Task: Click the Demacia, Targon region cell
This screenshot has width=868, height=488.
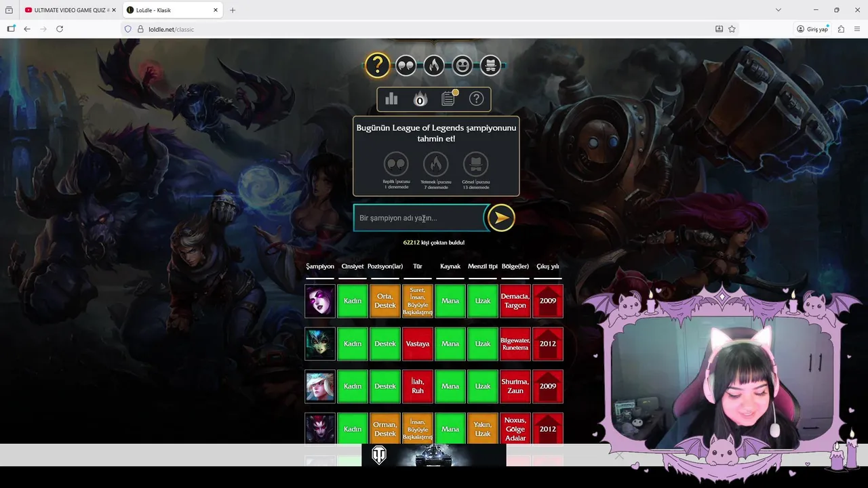Action: (x=515, y=301)
